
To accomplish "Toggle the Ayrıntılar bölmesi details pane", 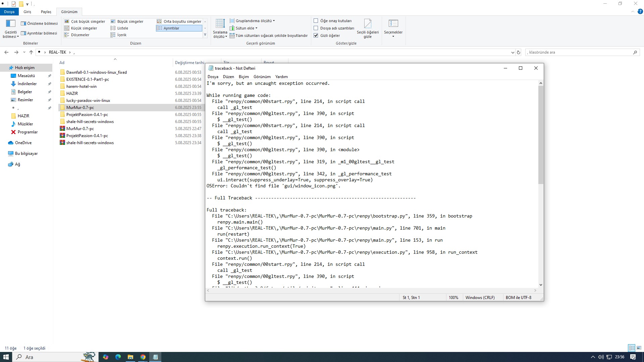I will pyautogui.click(x=39, y=33).
